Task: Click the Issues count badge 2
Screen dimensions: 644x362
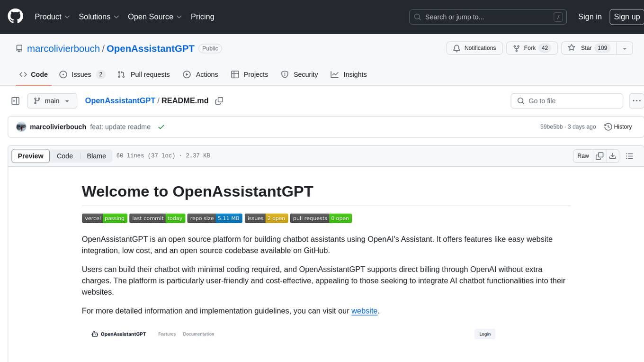Action: click(100, 74)
